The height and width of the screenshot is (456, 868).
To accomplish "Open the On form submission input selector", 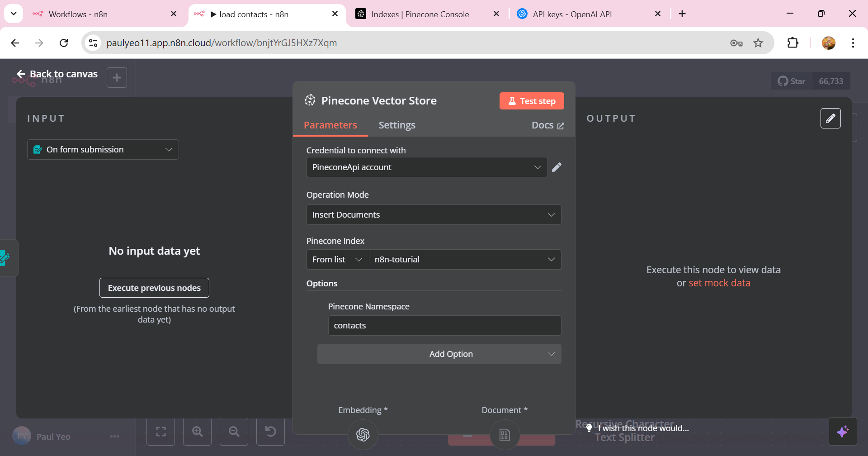I will [x=103, y=150].
